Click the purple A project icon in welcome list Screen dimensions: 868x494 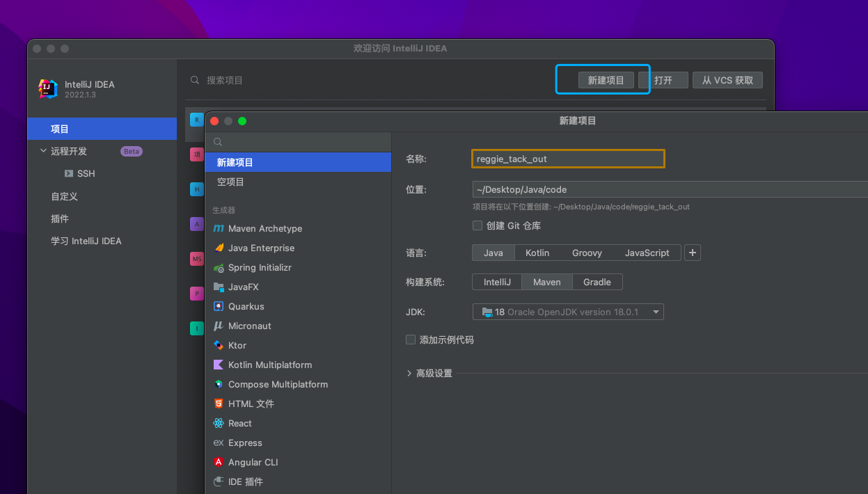tap(197, 224)
